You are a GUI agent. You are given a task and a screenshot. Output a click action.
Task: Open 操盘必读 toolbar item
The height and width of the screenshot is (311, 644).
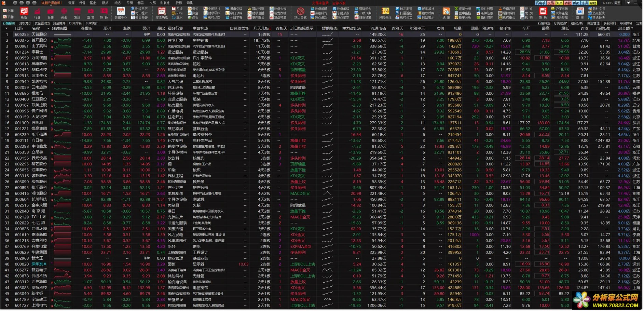pos(234,9)
